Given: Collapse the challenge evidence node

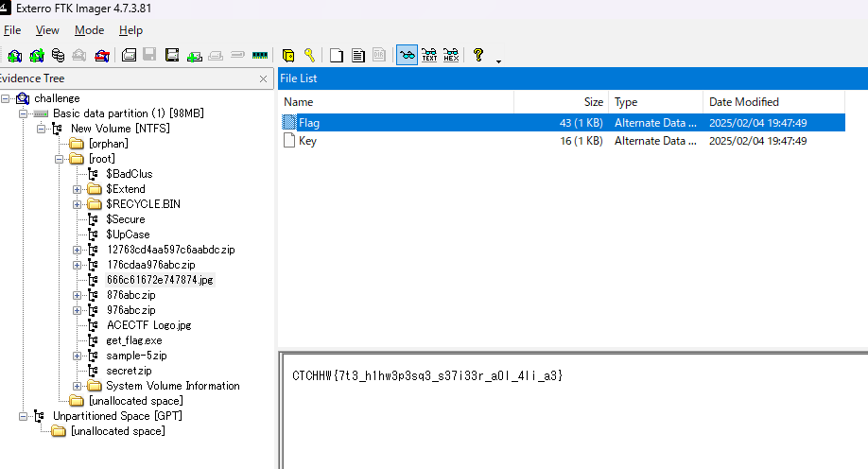Looking at the screenshot, I should pos(5,98).
